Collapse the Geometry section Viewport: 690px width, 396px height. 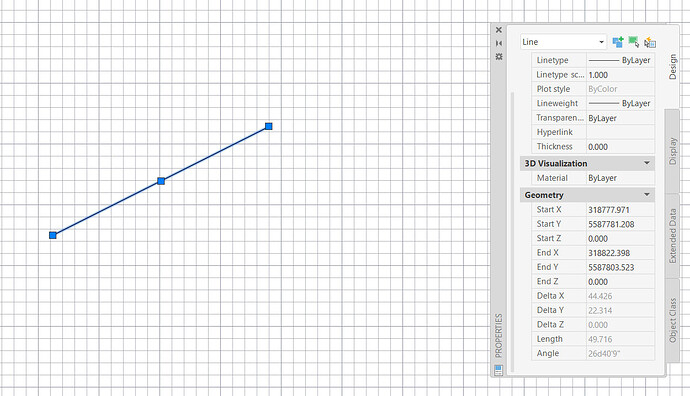click(646, 194)
